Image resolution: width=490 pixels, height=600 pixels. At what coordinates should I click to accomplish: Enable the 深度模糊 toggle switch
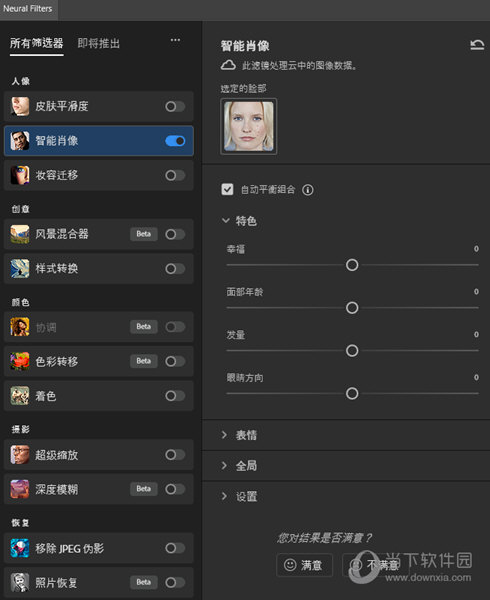(175, 489)
